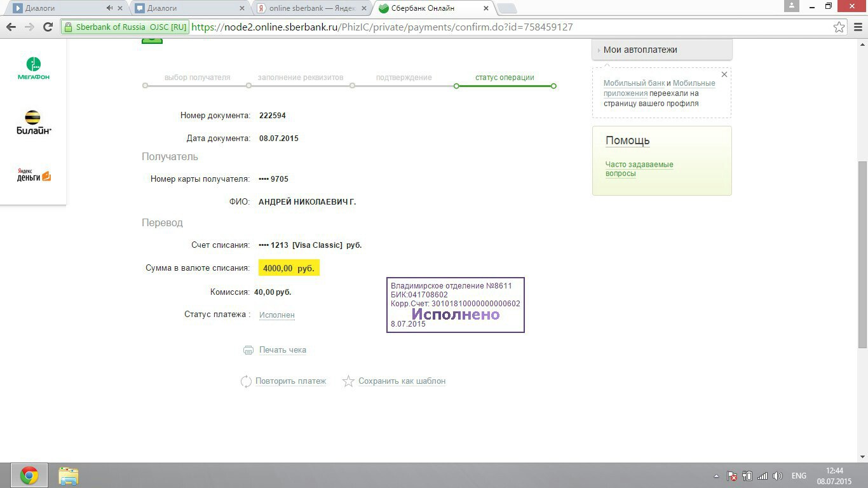Click the статус операции step label

coord(505,78)
